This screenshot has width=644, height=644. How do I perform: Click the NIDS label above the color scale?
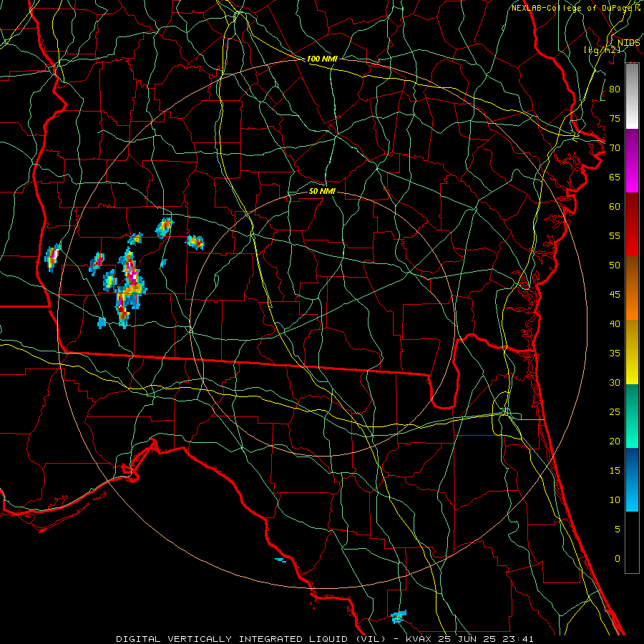tap(628, 43)
